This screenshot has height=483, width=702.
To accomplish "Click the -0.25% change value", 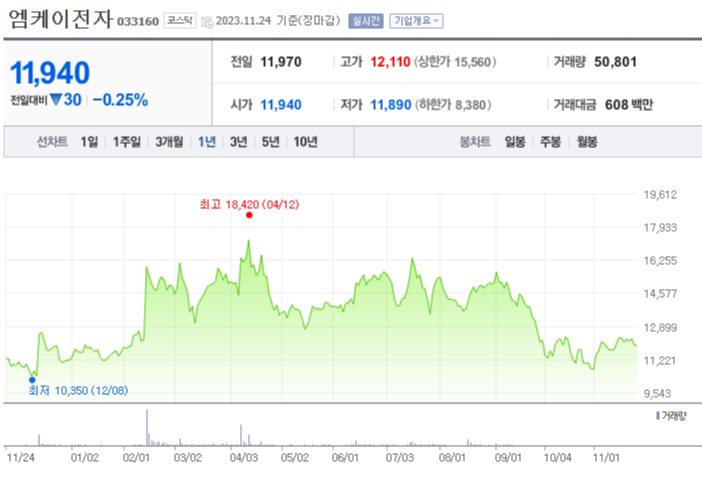I will (x=120, y=100).
